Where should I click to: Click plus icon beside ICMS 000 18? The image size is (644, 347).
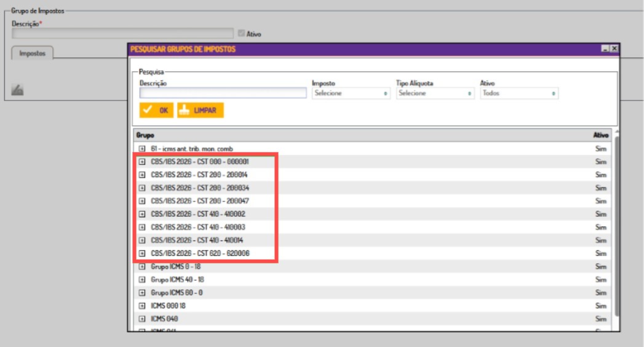pos(142,306)
